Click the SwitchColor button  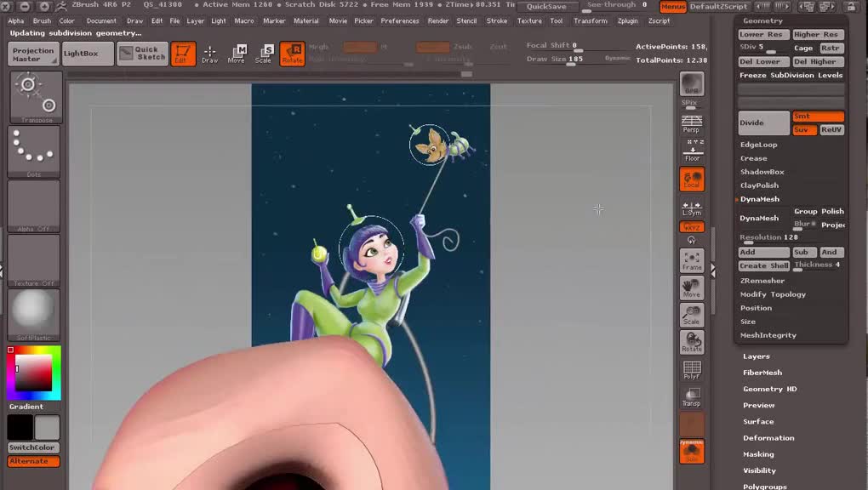32,447
